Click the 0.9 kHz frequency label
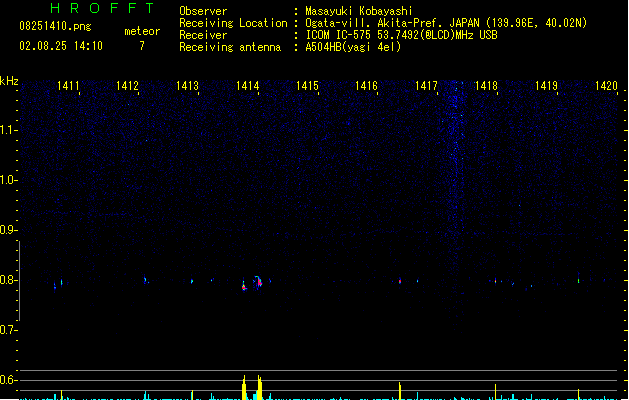 pos(8,230)
